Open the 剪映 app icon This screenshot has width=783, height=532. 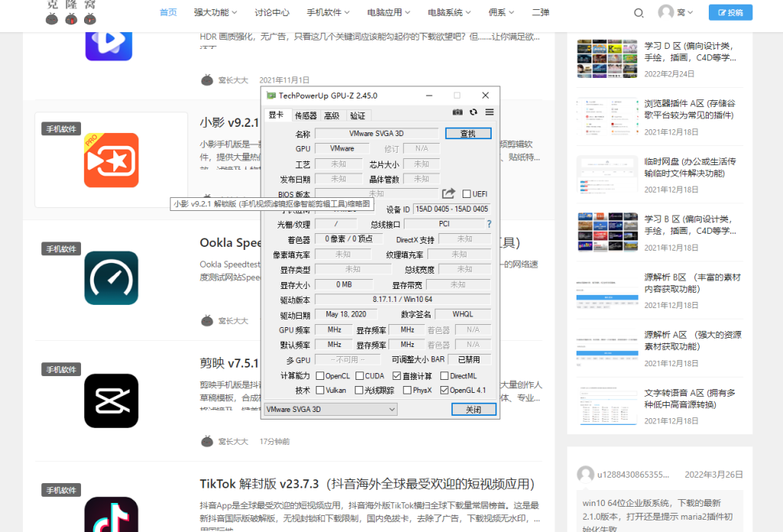click(x=112, y=401)
